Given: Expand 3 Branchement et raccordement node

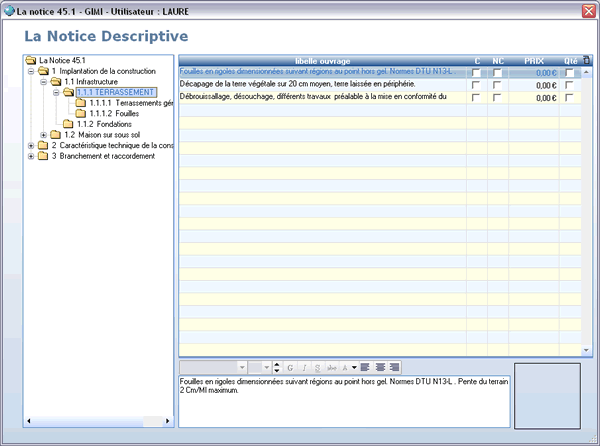Looking at the screenshot, I should coord(31,156).
